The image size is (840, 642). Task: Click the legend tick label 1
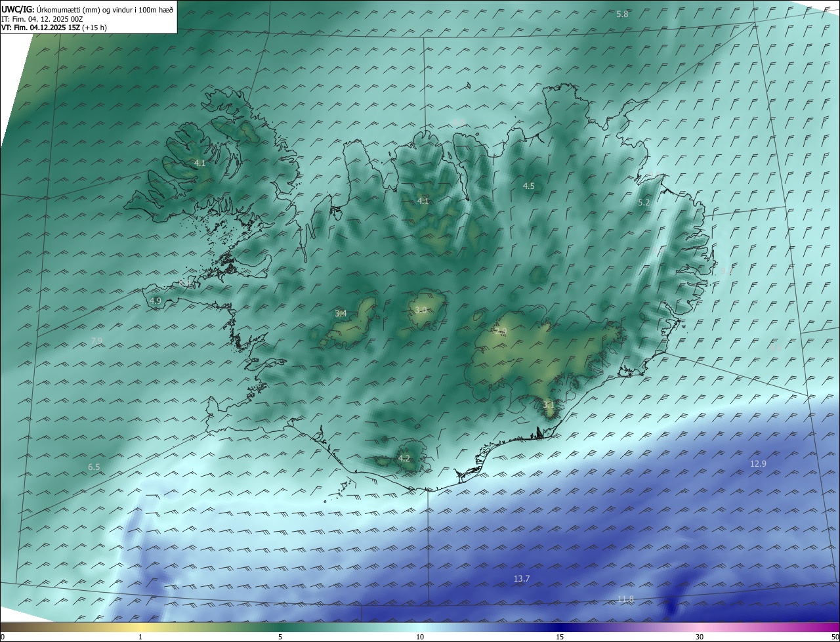pyautogui.click(x=140, y=637)
